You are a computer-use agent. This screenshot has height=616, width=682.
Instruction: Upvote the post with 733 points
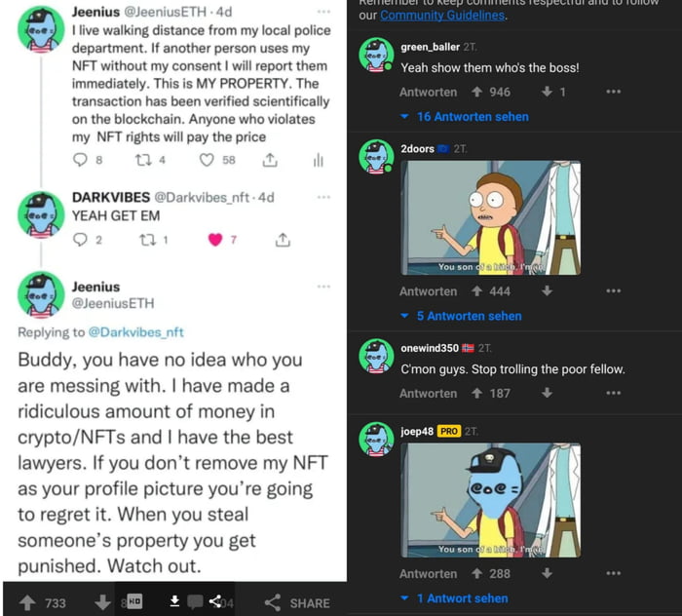(x=28, y=603)
